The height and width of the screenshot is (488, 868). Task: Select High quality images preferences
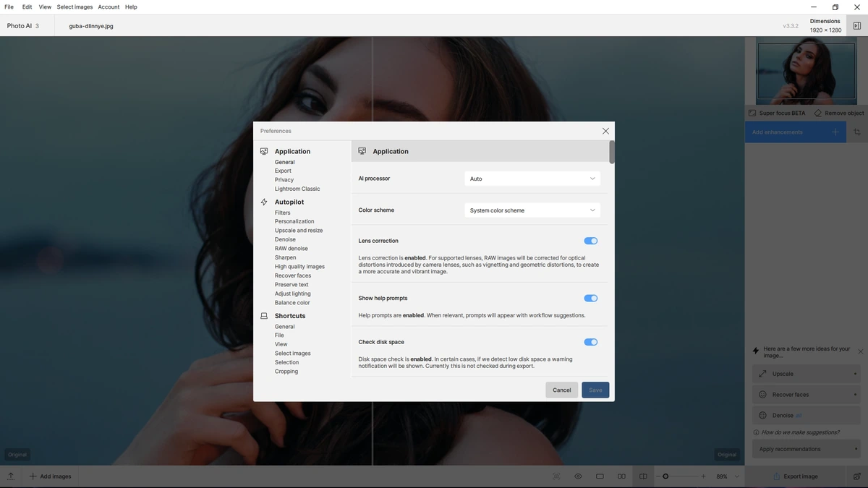pos(299,267)
